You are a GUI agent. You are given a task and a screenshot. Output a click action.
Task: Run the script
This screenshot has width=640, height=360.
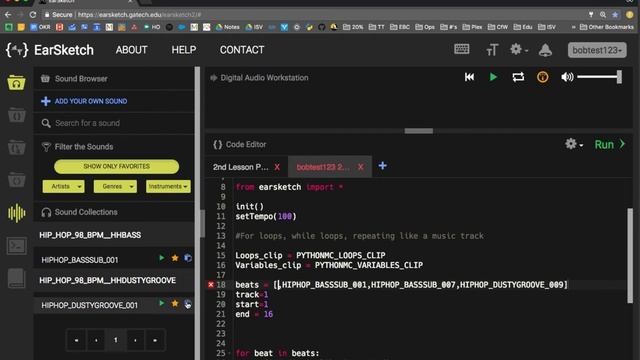pos(609,144)
